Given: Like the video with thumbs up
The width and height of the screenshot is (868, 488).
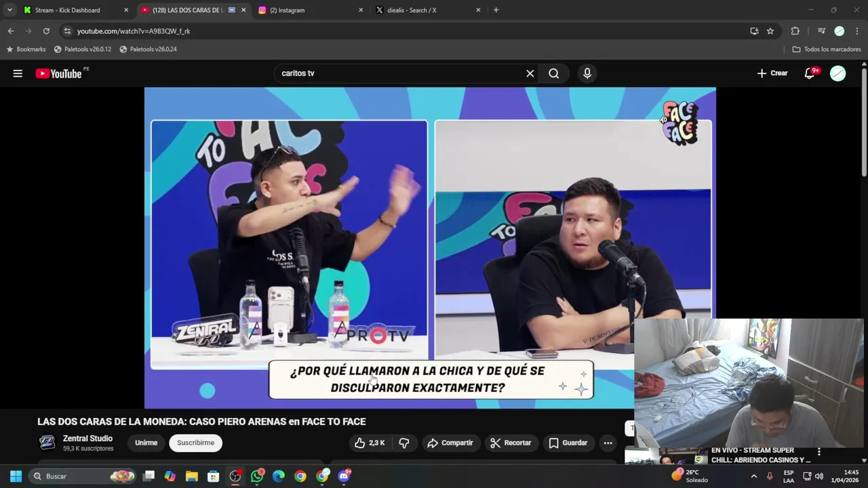Looking at the screenshot, I should (370, 443).
